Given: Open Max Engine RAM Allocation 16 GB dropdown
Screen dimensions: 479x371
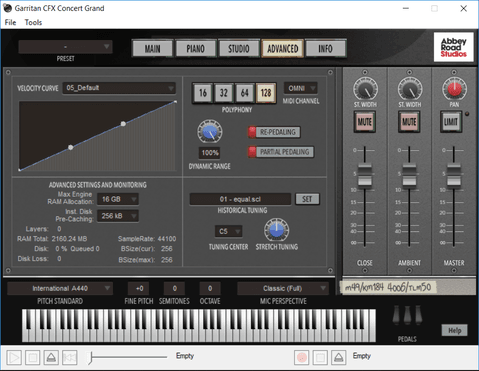Looking at the screenshot, I should (x=118, y=199).
